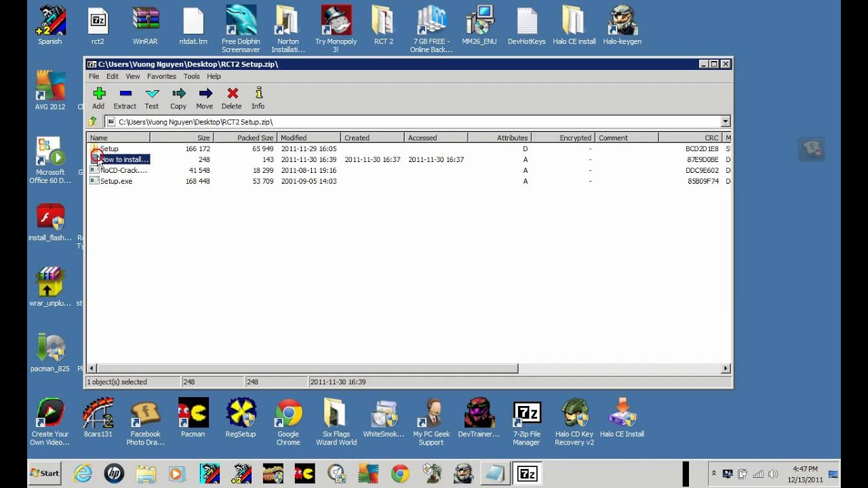
Task: Sort by the Created column header
Action: coord(373,138)
